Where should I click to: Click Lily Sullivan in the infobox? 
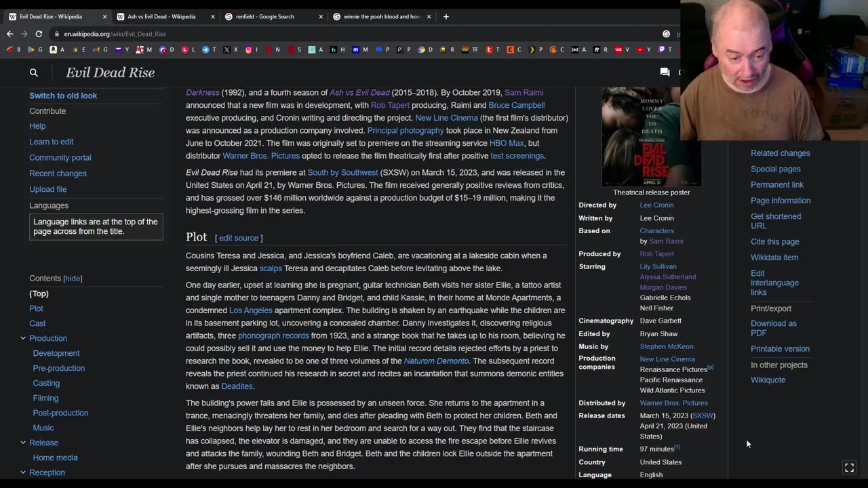coord(658,266)
